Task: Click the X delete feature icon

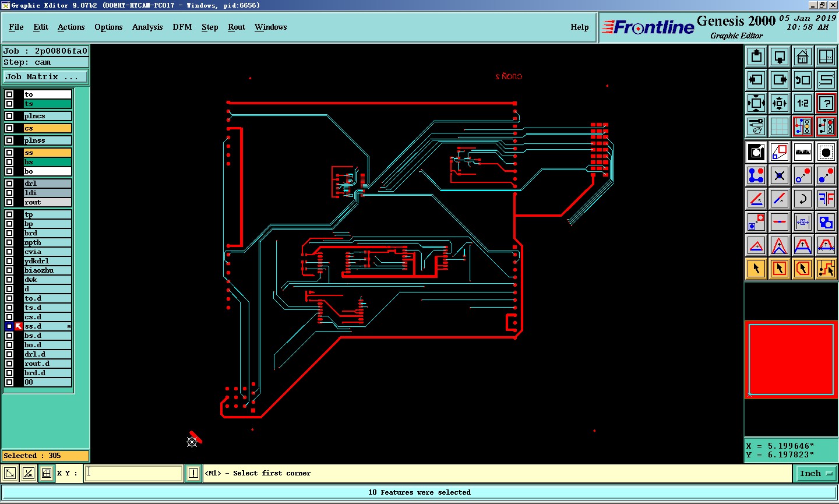Action: (x=780, y=175)
